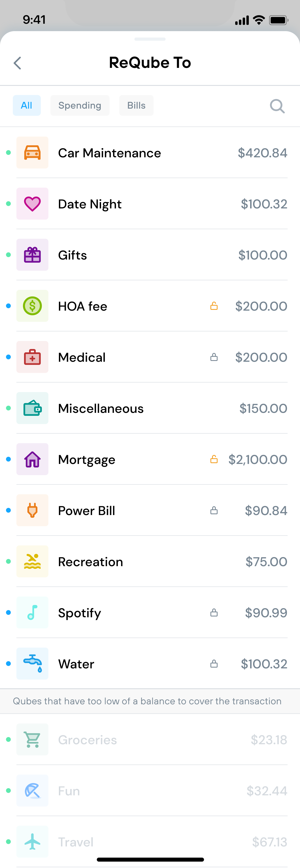Tap the Medical first-aid kit icon

(32, 357)
